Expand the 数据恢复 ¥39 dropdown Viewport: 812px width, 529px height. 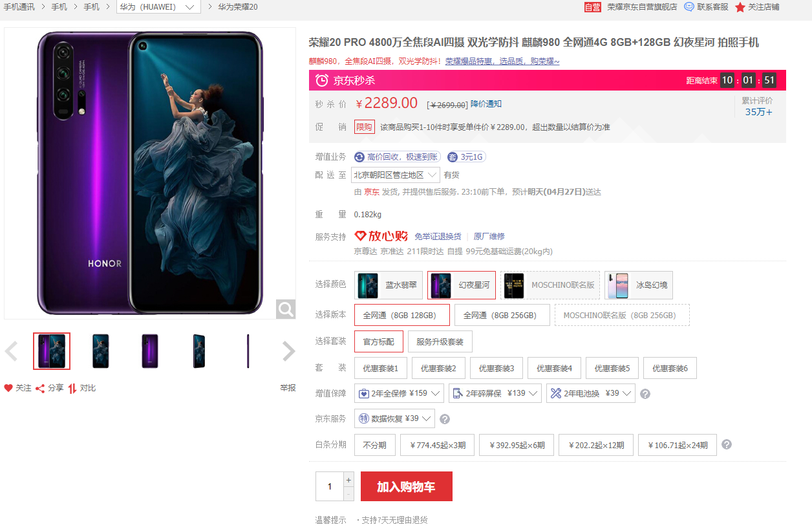pos(394,419)
